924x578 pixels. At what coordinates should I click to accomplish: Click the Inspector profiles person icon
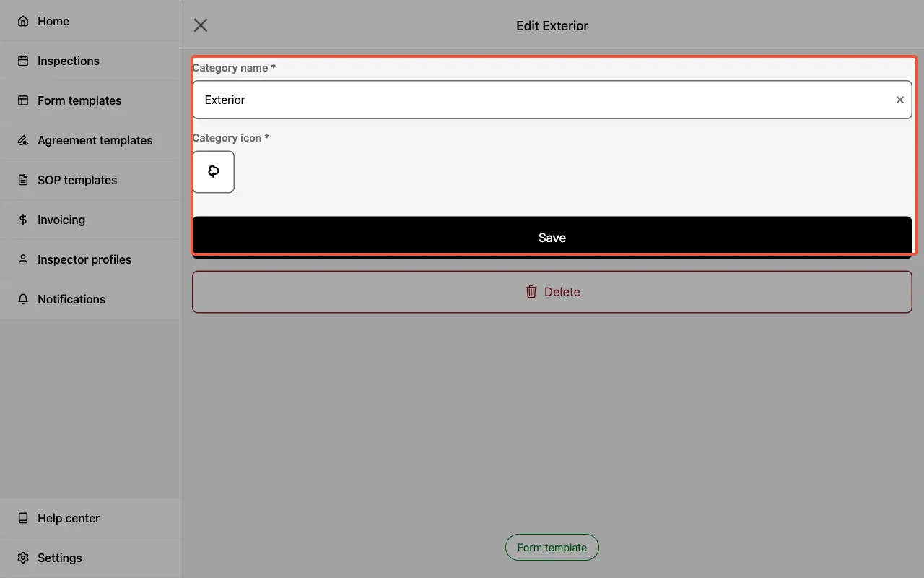point(22,259)
